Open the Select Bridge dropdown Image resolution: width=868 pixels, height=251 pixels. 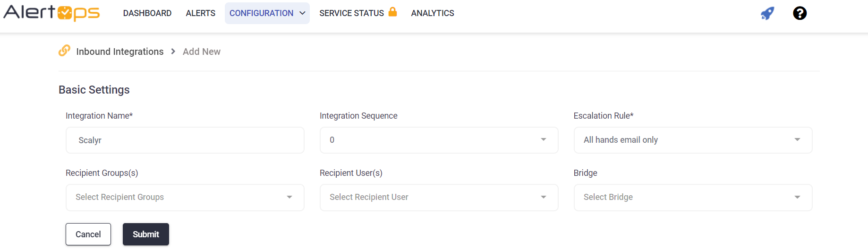pos(693,197)
